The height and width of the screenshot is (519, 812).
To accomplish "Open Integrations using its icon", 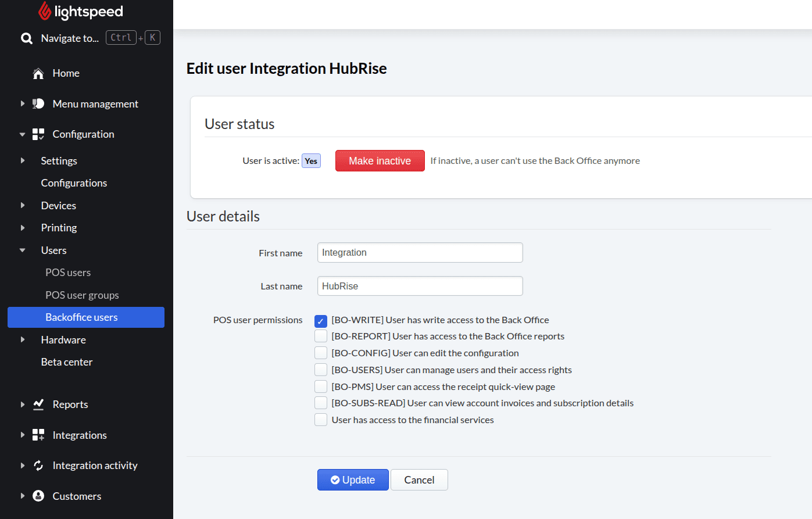I will click(x=38, y=435).
